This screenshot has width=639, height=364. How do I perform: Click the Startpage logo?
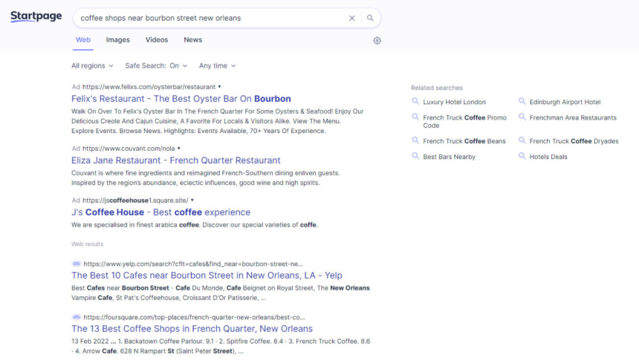click(x=36, y=17)
